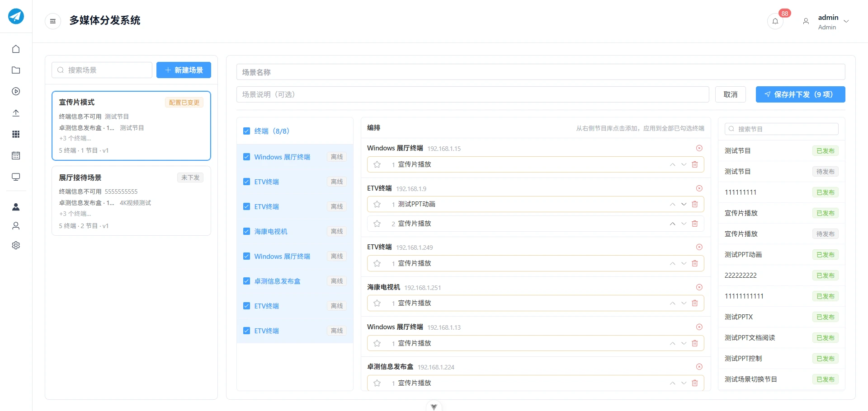Focus the 场景名称 input field
868x411 pixels.
click(x=541, y=72)
